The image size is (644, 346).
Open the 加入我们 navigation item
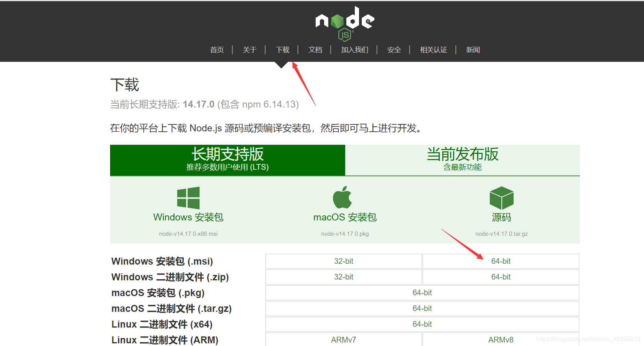pos(354,50)
